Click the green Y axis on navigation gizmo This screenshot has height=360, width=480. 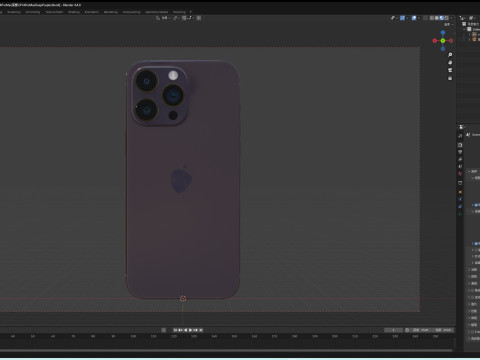click(443, 41)
